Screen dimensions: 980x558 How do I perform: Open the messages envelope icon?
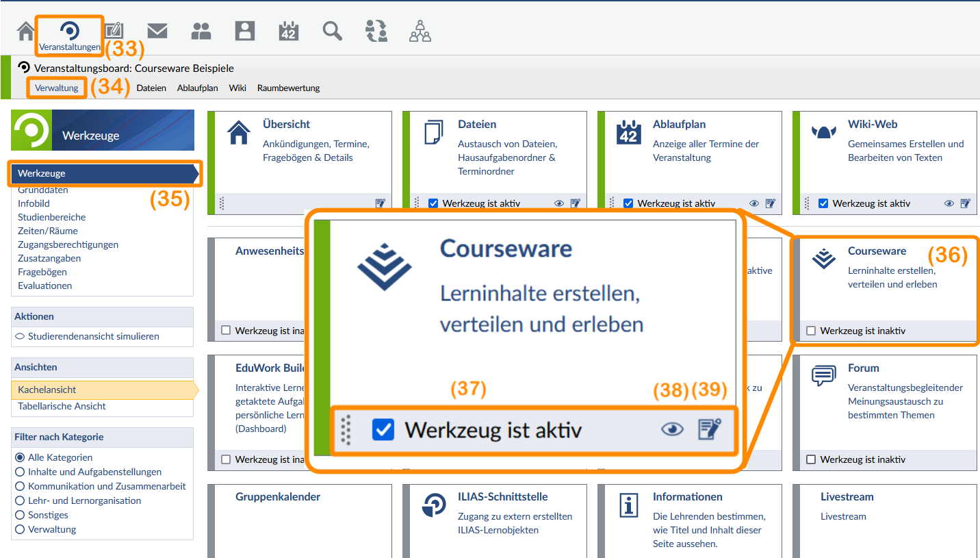click(x=157, y=31)
